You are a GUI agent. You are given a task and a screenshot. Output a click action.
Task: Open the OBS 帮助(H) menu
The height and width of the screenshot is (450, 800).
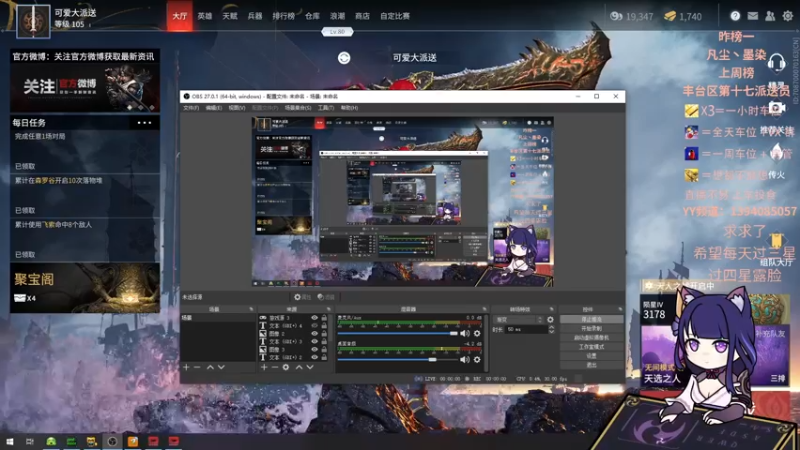tap(349, 108)
